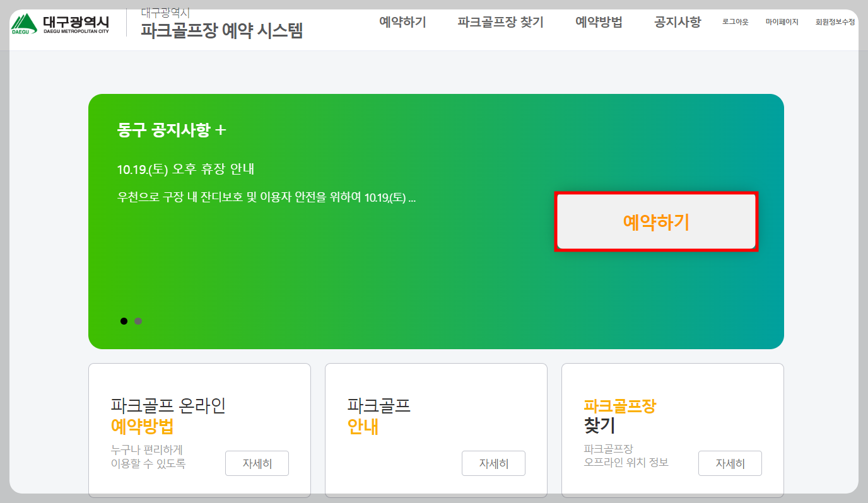Click the 파크골프 안내 card title
The width and height of the screenshot is (868, 503).
(x=378, y=416)
